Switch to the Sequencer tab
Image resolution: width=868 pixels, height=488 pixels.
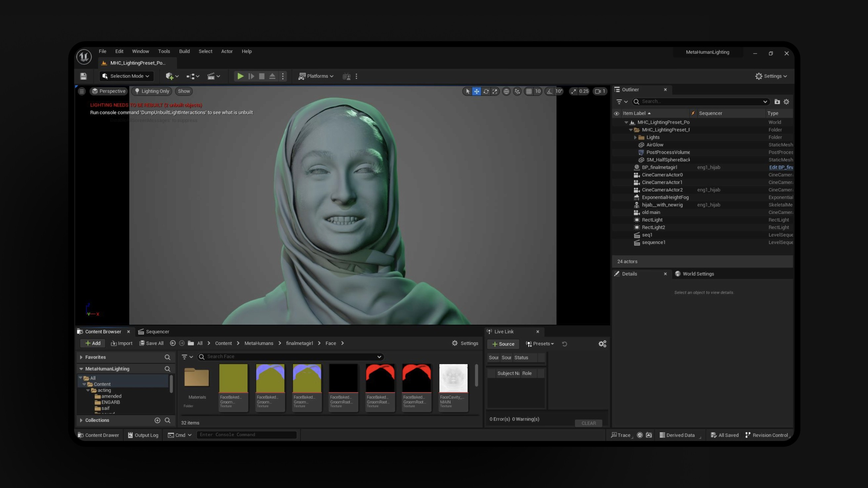click(153, 332)
